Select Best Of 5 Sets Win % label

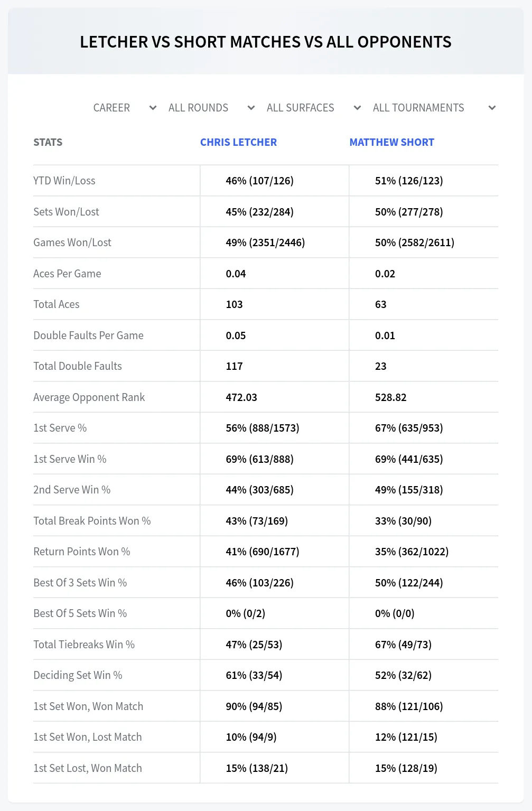[x=80, y=613]
